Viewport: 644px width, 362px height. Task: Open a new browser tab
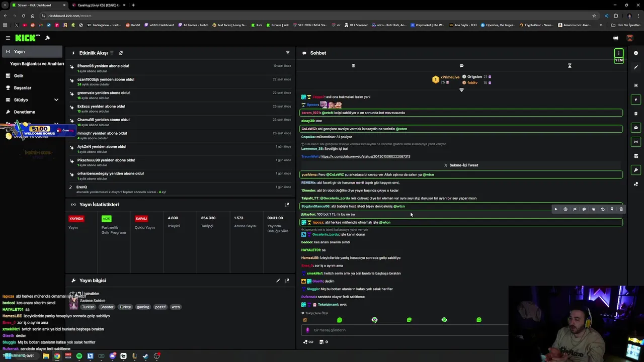133,5
